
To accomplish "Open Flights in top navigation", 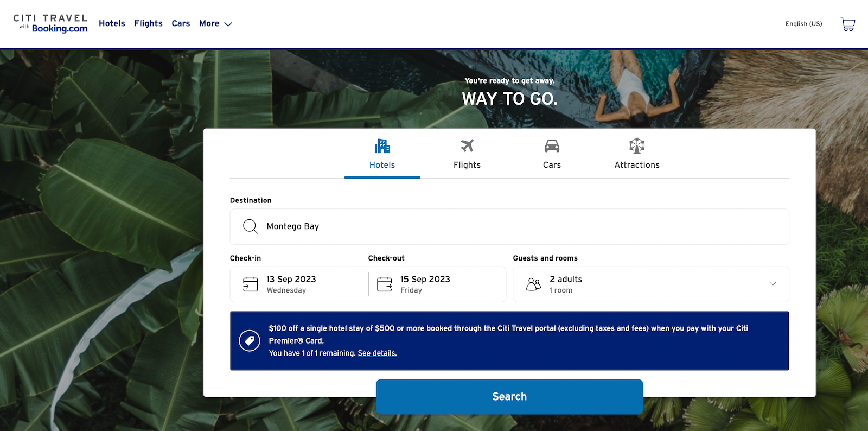I will [x=148, y=23].
